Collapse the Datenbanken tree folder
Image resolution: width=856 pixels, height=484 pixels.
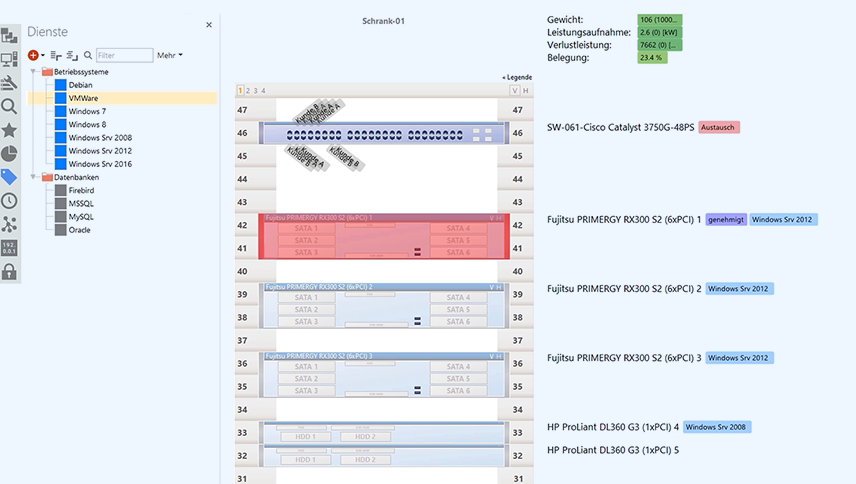point(34,177)
